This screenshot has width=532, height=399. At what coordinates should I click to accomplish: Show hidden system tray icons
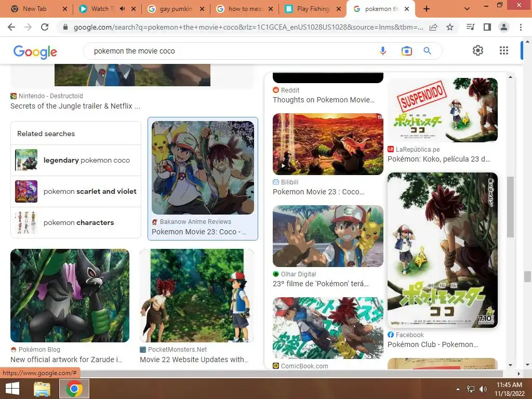(458, 389)
